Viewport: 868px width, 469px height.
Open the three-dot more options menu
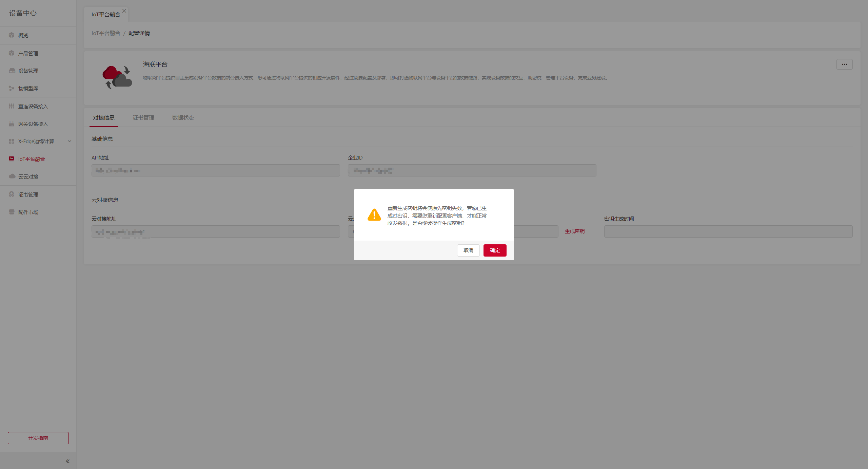[x=844, y=64]
